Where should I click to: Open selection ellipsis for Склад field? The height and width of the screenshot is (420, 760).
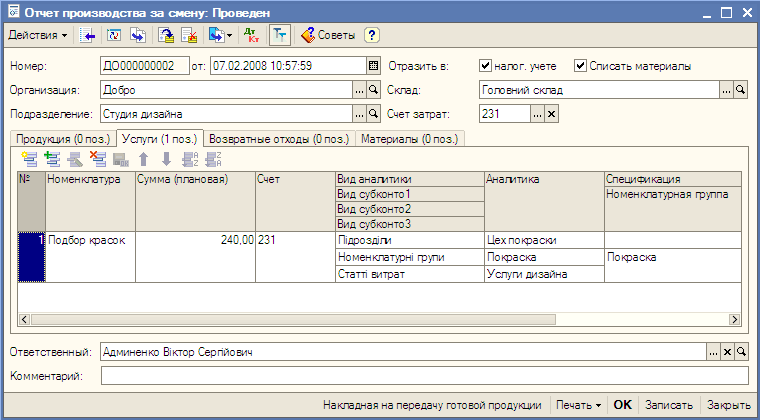coord(726,90)
